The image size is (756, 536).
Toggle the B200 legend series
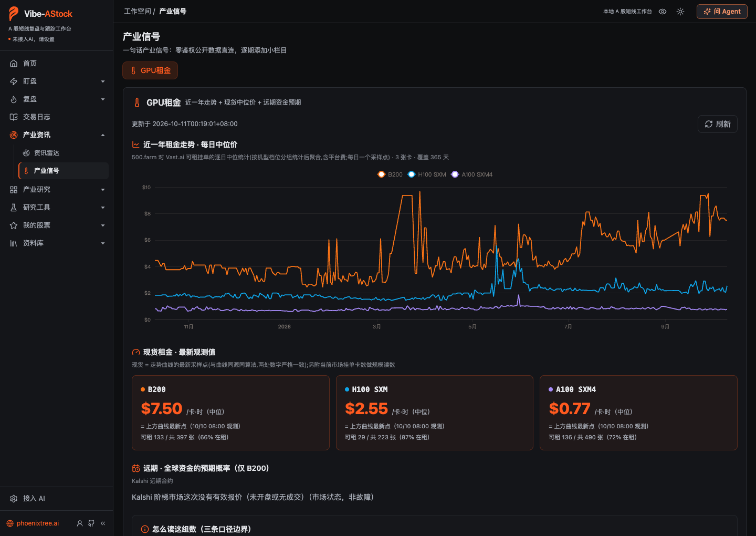point(390,174)
